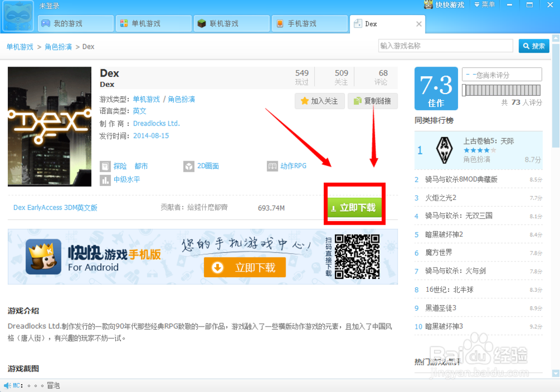Close the Dex tab
Screen dimensions: 560x392
[x=419, y=24]
